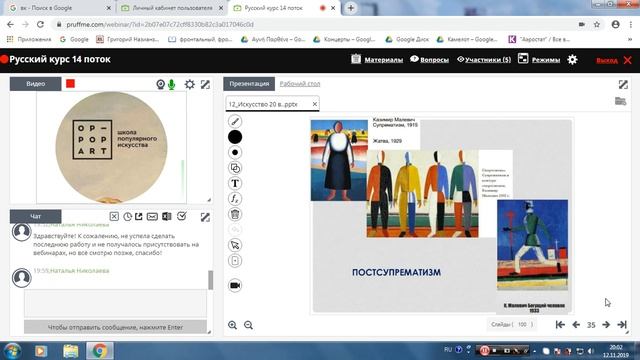Open the Чат panel tab
This screenshot has width=640, height=360.
[x=36, y=216]
